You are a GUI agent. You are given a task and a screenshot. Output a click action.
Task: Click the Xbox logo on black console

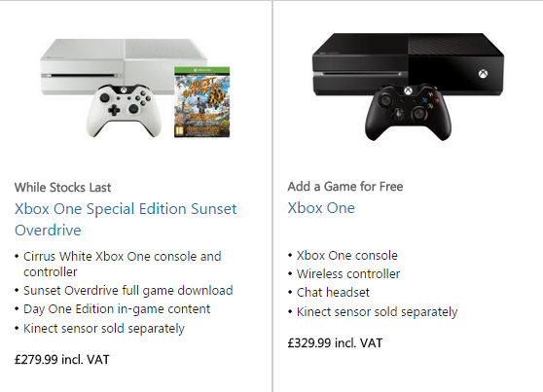point(483,74)
